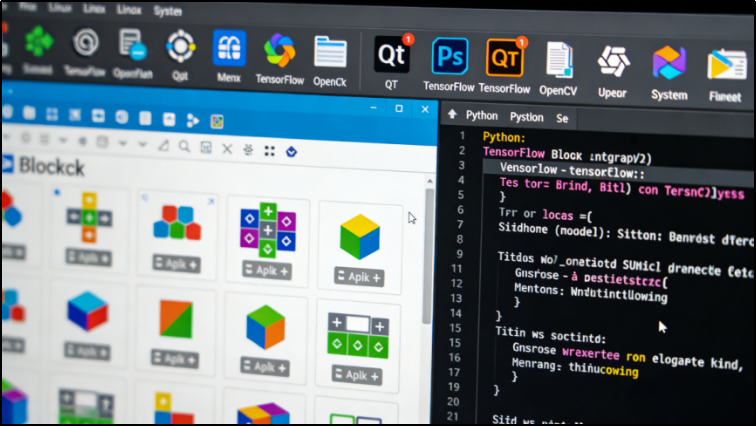Select the four-squares grid view icon
Viewport: 756px width, 427px height.
[270, 151]
